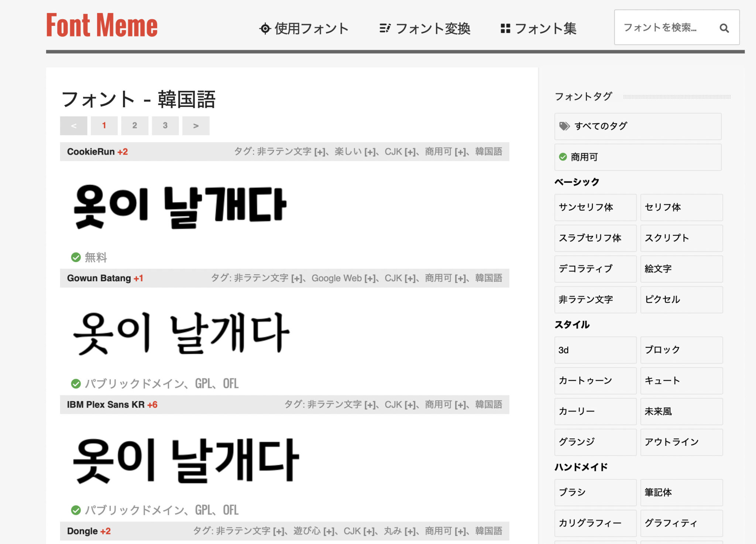Click the Font Meme logo

pyautogui.click(x=102, y=25)
